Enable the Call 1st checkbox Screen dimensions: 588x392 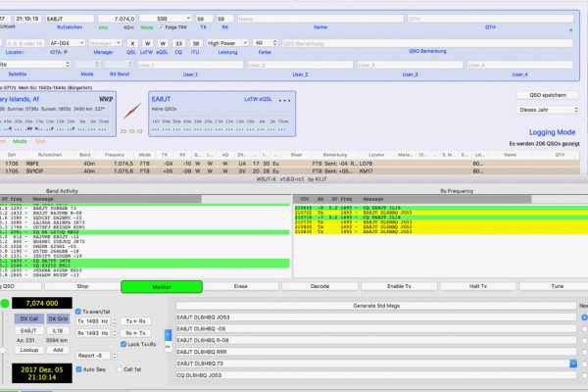(x=120, y=369)
